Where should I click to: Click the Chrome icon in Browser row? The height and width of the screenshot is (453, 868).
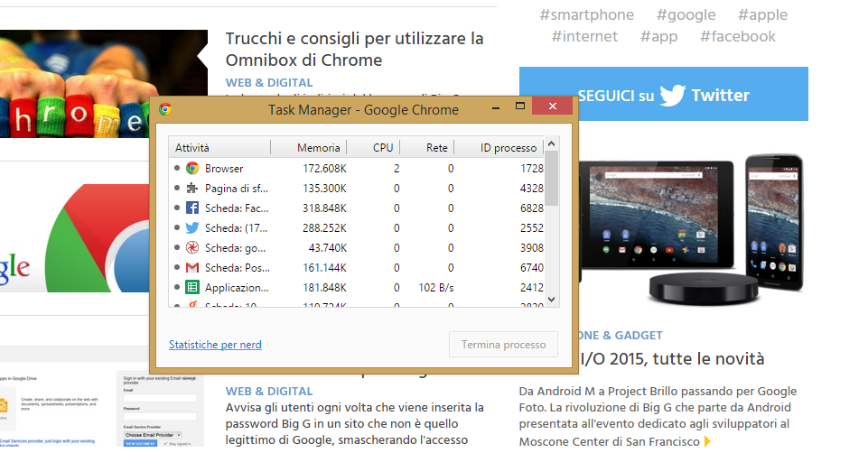[x=192, y=168]
